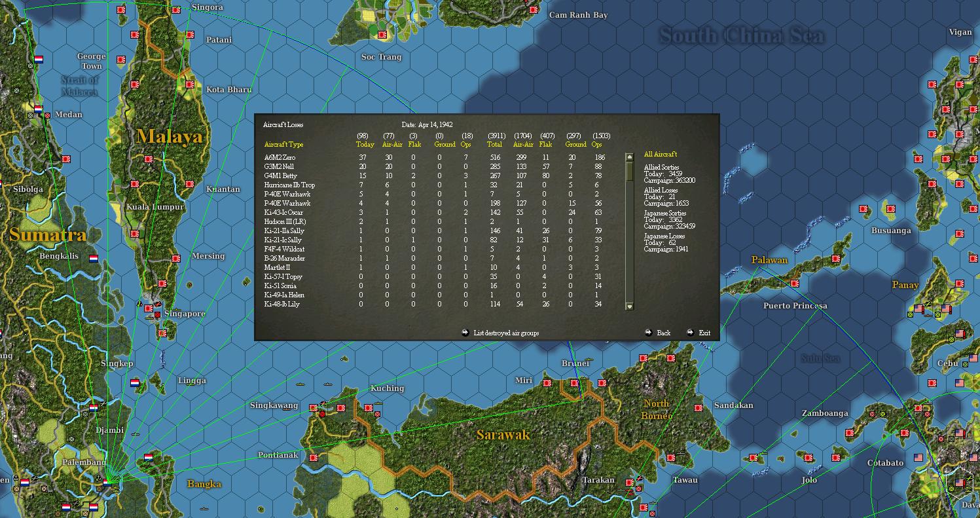Select the Ki-21-IIa Sally row
This screenshot has height=518, width=980.
434,231
